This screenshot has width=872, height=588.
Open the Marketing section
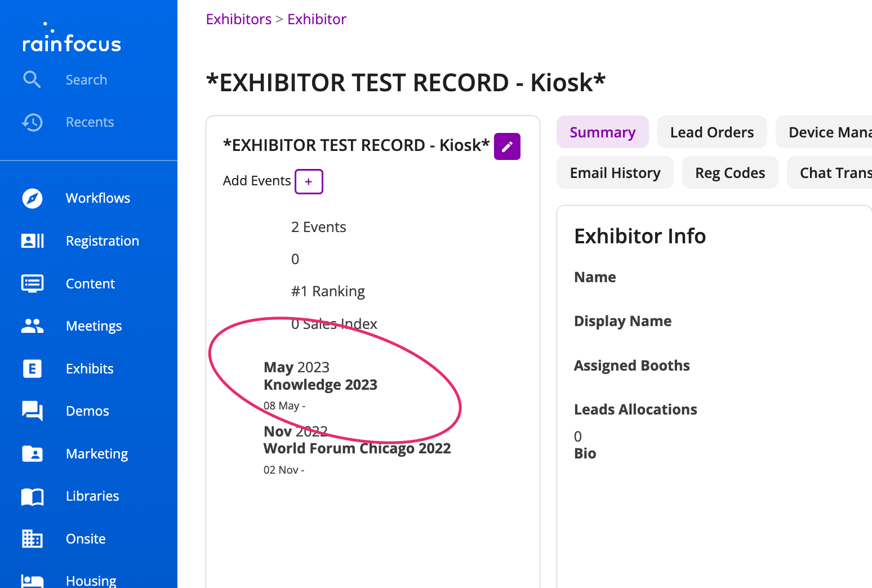click(x=97, y=454)
